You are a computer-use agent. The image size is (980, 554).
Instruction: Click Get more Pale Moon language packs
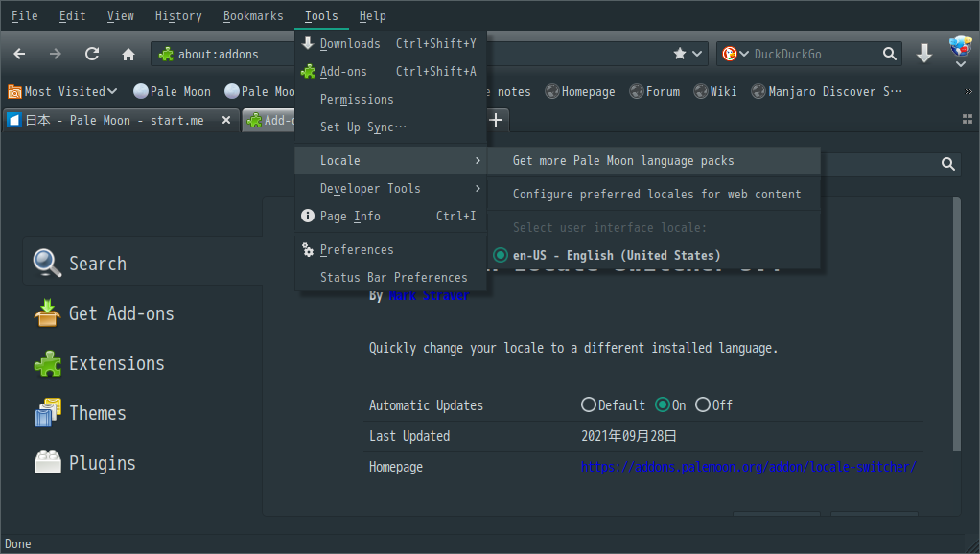(654, 160)
